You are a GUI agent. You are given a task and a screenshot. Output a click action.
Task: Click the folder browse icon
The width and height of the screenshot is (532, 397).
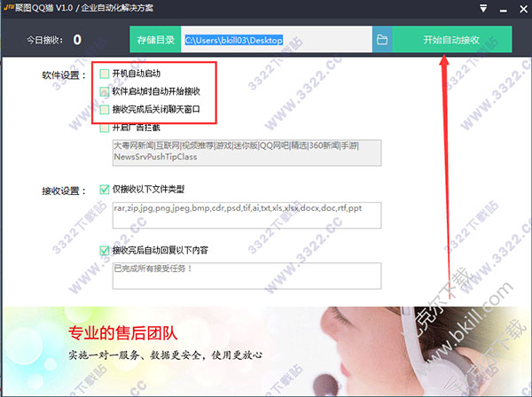click(x=382, y=40)
